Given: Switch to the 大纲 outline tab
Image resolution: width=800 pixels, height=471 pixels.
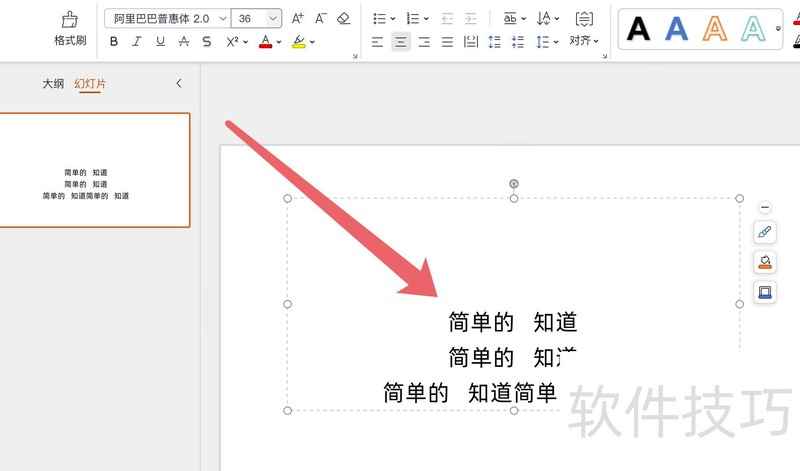Looking at the screenshot, I should [x=53, y=84].
